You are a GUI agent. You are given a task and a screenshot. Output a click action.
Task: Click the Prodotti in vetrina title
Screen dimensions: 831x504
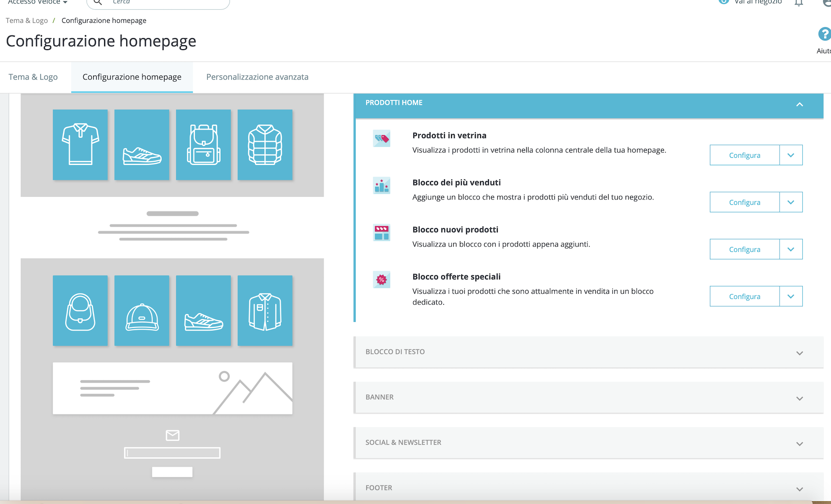449,135
